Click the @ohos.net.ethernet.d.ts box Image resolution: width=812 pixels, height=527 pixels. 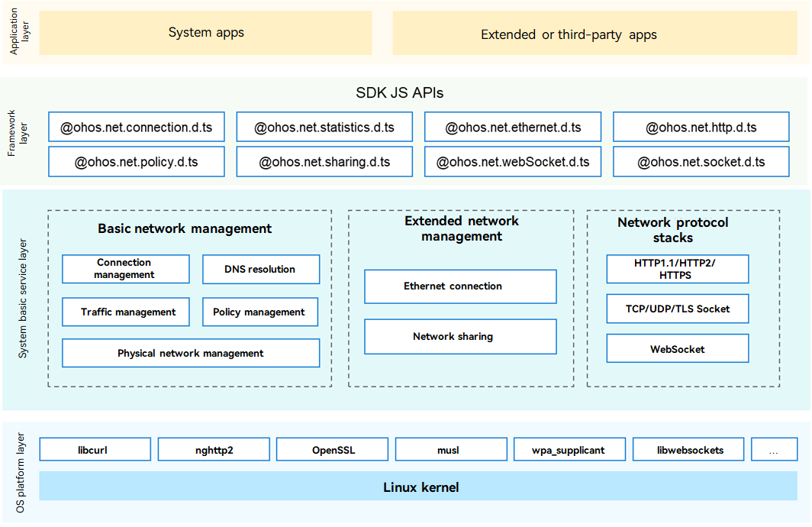513,128
